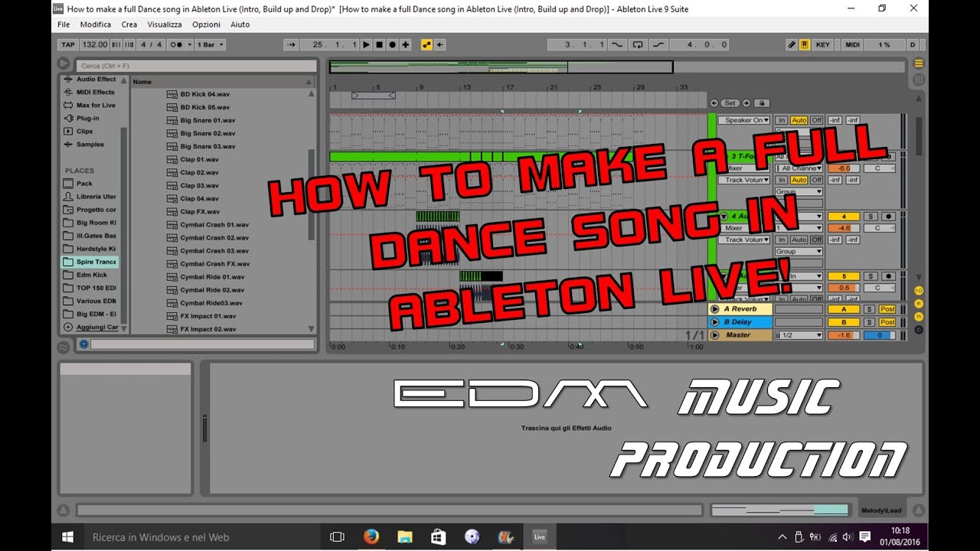Adjust the Master volume -1.6 slider

tap(844, 335)
